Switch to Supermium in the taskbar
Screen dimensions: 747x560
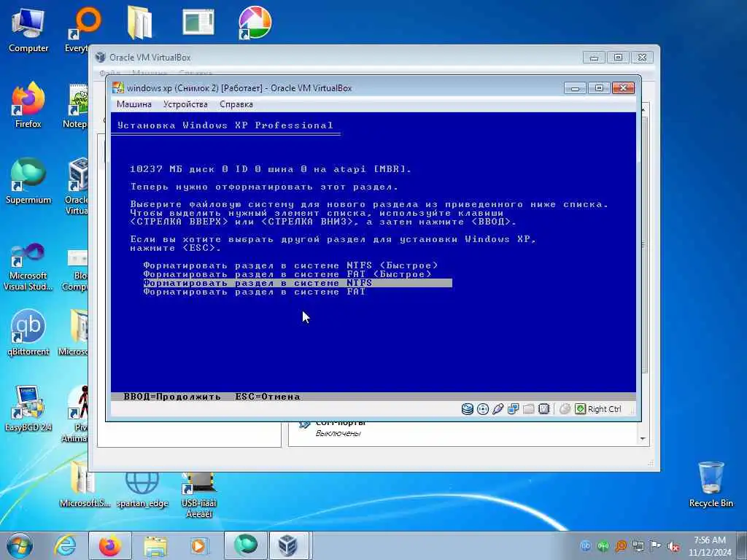245,545
